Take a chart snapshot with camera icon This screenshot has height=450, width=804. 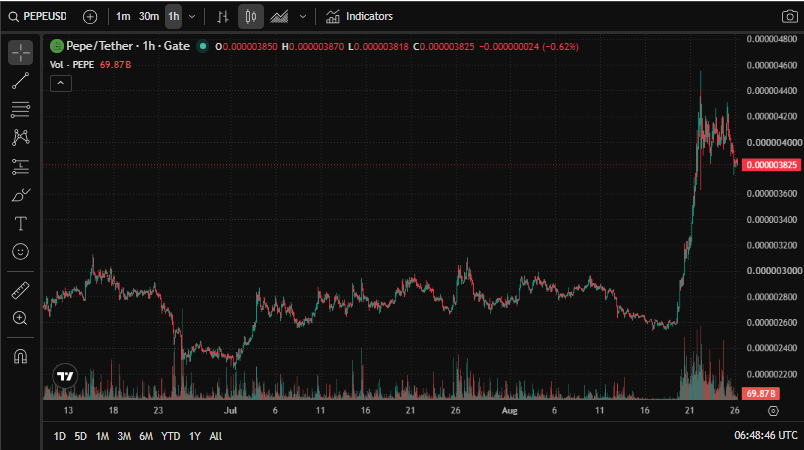(789, 16)
